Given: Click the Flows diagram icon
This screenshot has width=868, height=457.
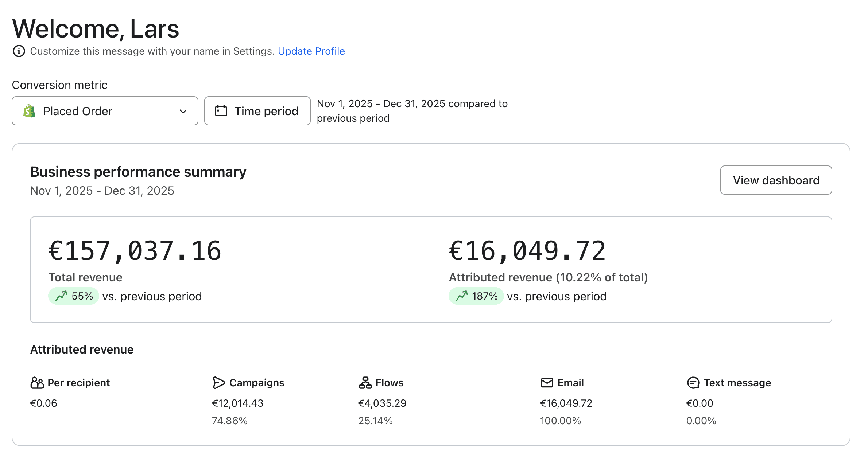Looking at the screenshot, I should pyautogui.click(x=365, y=383).
